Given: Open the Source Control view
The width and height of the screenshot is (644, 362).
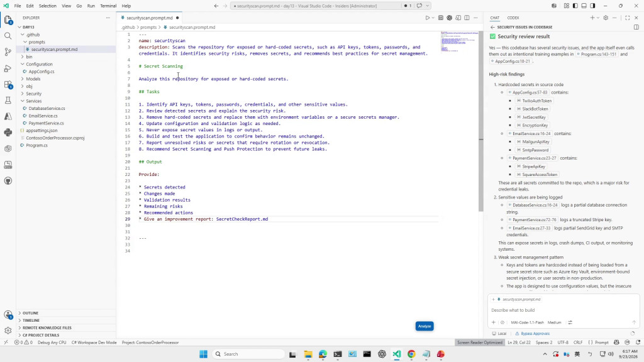Looking at the screenshot, I should tap(8, 52).
